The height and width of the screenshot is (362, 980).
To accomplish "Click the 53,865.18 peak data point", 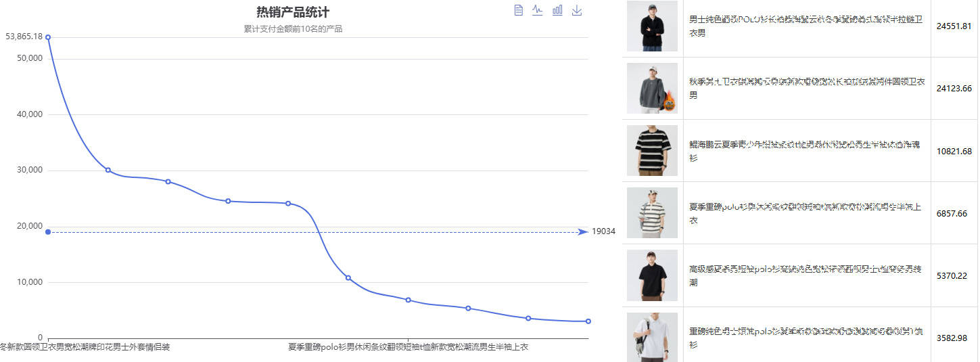I will (48, 37).
